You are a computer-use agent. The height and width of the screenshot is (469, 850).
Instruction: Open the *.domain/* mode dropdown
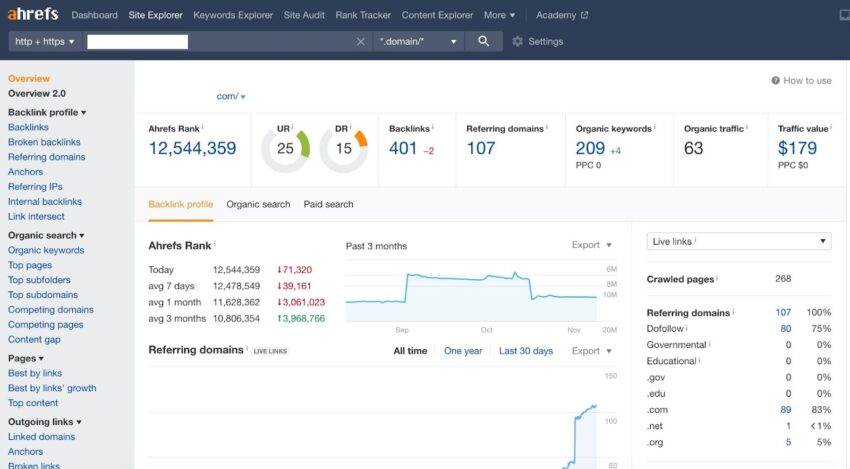point(418,42)
